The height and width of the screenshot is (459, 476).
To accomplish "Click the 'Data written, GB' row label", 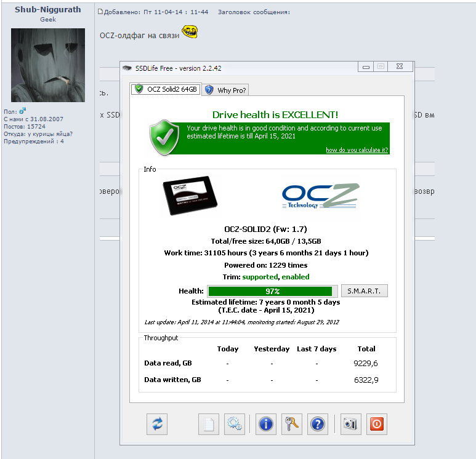I will click(172, 380).
